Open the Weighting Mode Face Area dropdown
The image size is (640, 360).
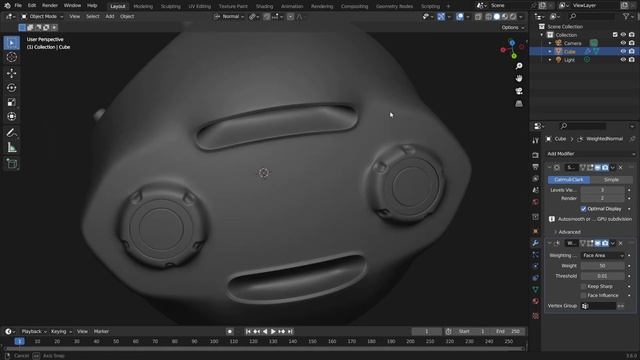pyautogui.click(x=603, y=256)
